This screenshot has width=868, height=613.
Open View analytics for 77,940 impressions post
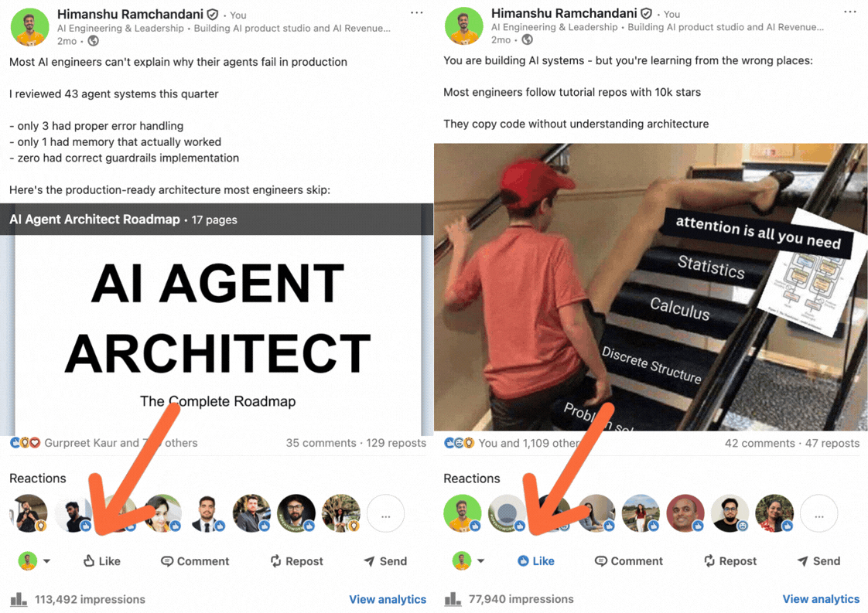click(821, 599)
